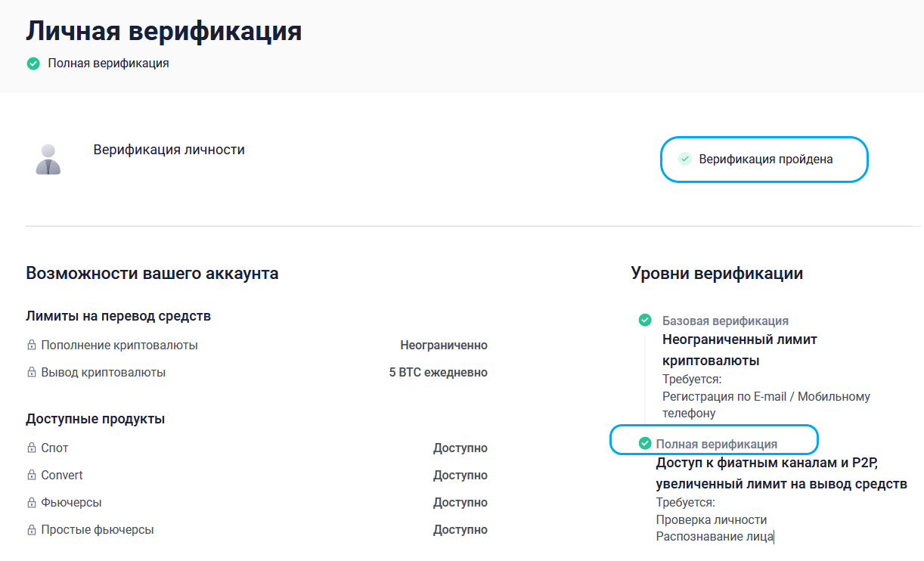
Task: Click the green check beside Базовая верификация
Action: pos(645,321)
